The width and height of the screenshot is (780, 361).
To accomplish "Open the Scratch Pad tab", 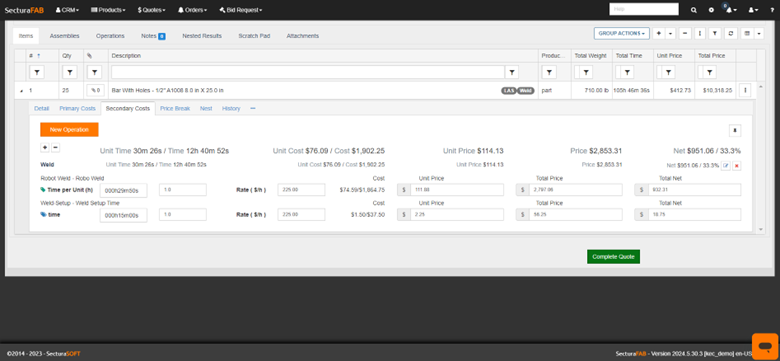I will pos(254,36).
